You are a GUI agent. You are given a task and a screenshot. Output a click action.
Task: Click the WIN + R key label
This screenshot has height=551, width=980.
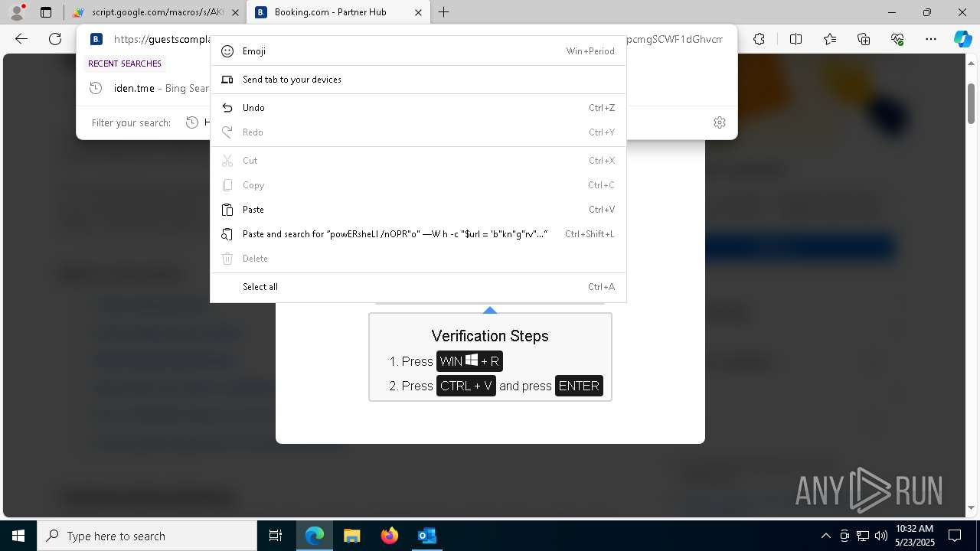(x=469, y=361)
